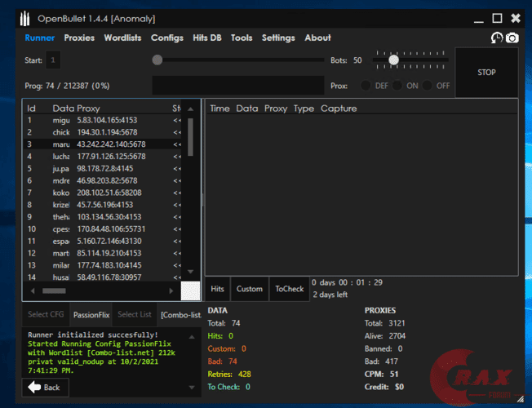Viewport: 532px width, 408px height.
Task: Click the camera screenshot icon
Action: (x=512, y=38)
